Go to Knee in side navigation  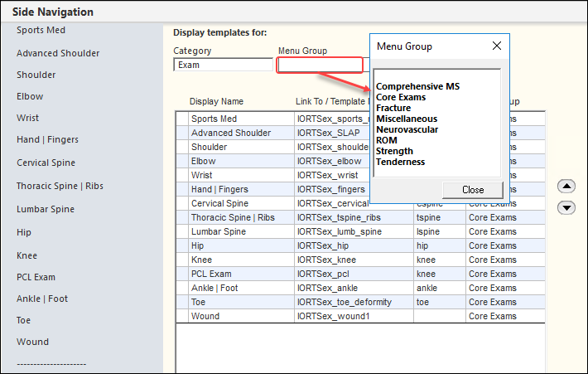pos(27,255)
